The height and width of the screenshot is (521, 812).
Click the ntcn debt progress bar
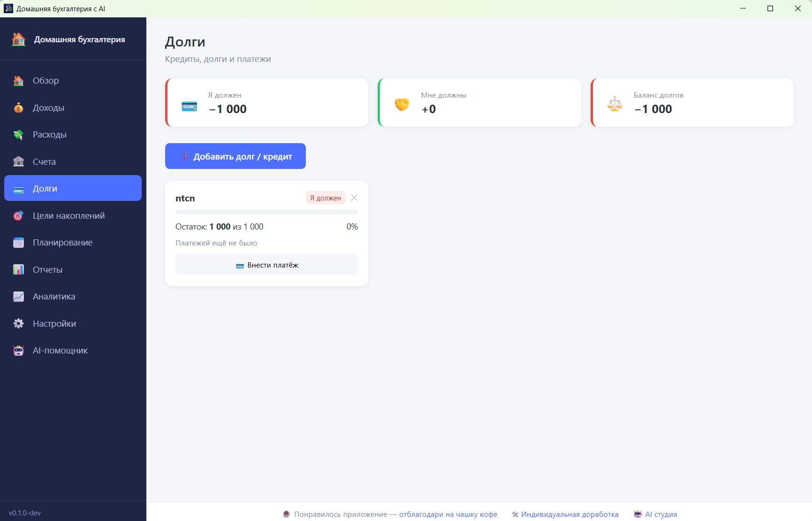coord(266,212)
